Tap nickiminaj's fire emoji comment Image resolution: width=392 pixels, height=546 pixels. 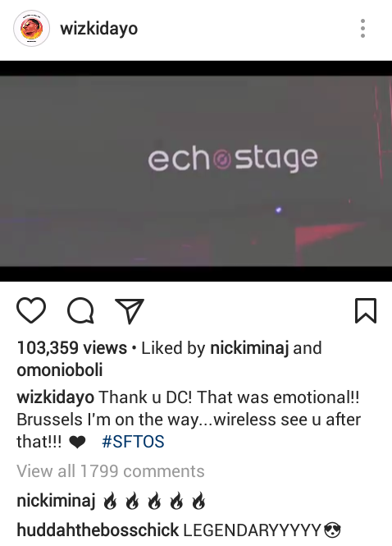[x=154, y=502]
